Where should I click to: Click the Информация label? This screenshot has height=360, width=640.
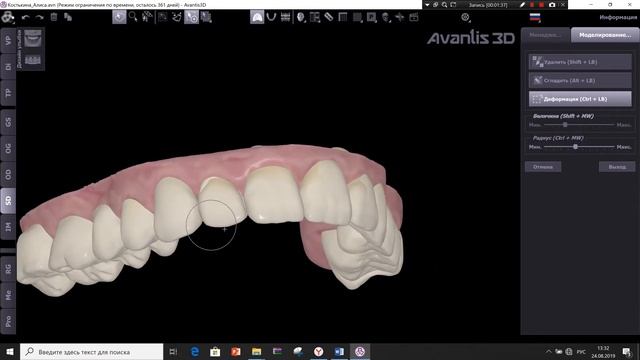tap(618, 17)
